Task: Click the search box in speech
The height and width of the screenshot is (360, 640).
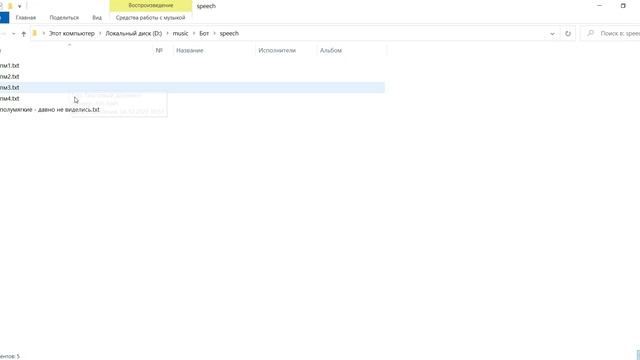Action: pos(610,33)
